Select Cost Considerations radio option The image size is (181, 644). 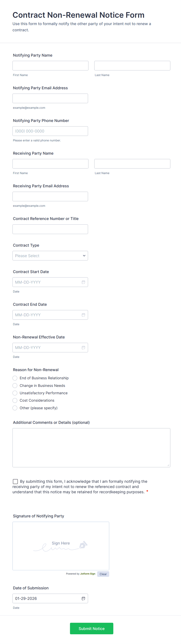15,400
